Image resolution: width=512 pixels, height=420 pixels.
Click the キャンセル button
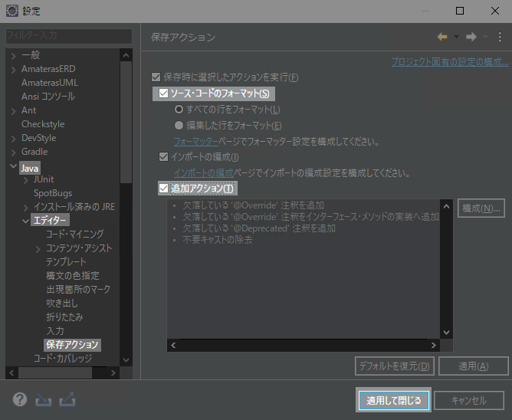point(469,400)
